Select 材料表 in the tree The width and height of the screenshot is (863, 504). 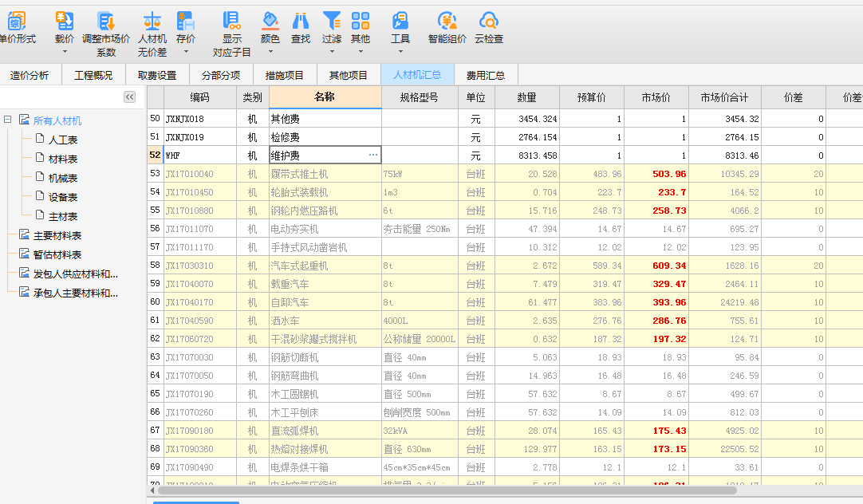pos(63,159)
